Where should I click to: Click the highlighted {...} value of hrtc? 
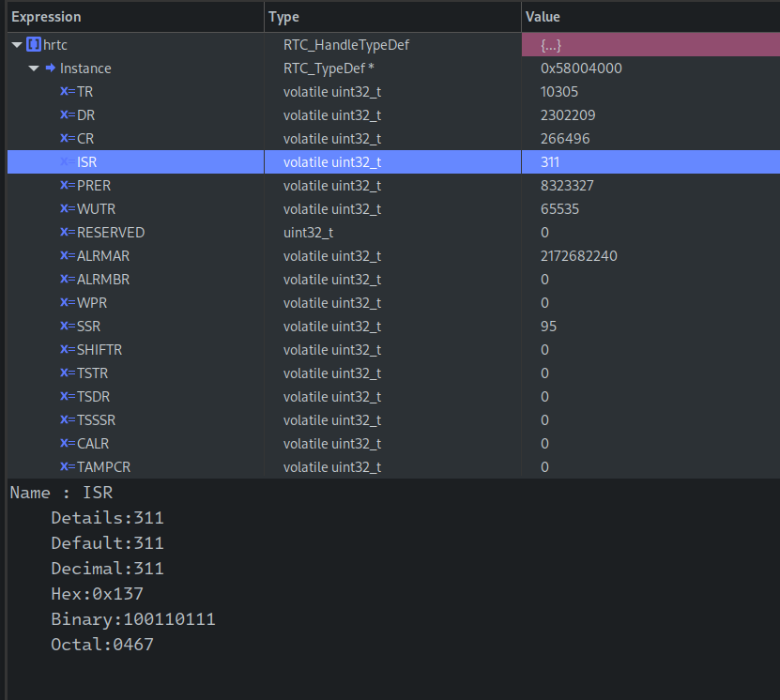pyautogui.click(x=549, y=44)
